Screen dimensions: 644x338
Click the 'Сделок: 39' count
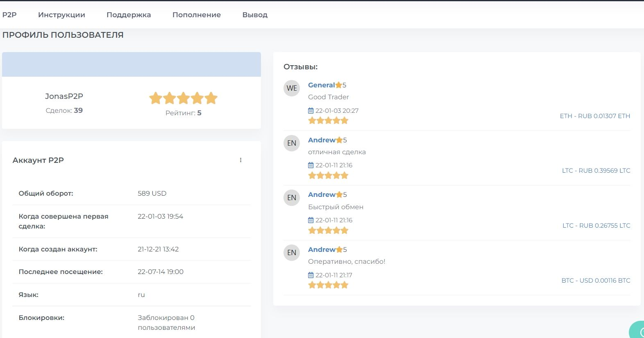64,110
